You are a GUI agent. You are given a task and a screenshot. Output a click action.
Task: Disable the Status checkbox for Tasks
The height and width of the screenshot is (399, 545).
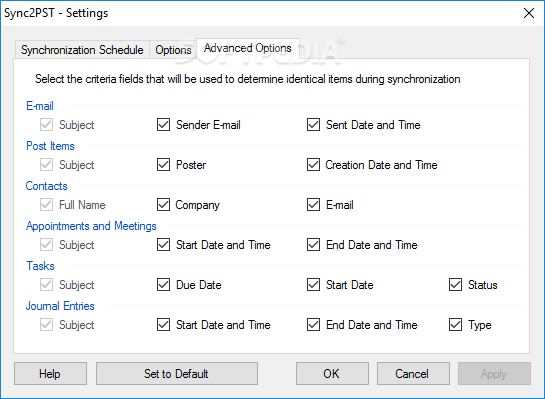click(455, 284)
